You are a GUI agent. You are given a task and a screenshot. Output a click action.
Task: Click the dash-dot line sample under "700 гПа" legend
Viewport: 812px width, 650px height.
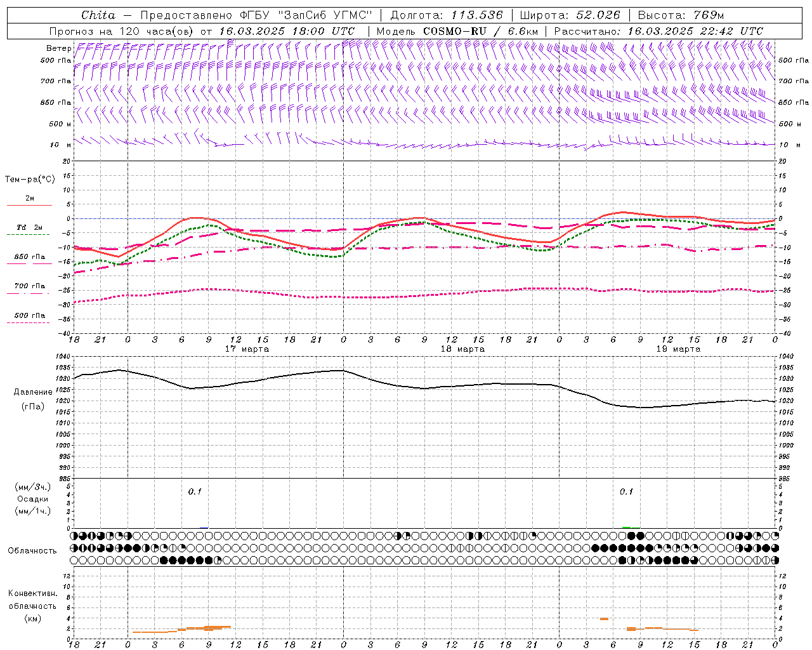coord(29,293)
